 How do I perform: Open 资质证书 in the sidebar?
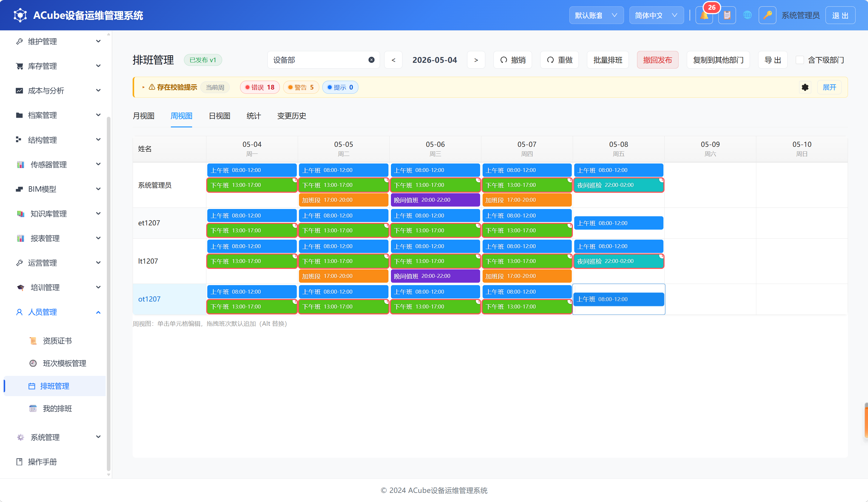pyautogui.click(x=57, y=341)
